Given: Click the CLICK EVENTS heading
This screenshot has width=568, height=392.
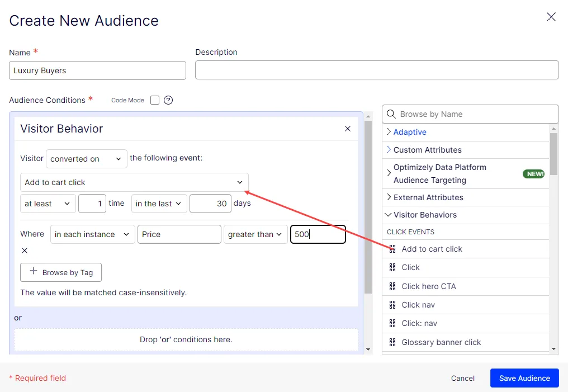Looking at the screenshot, I should click(410, 232).
